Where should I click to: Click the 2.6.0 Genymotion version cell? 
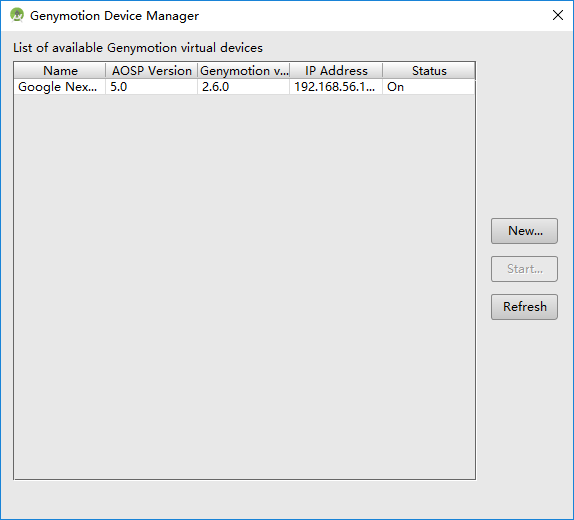(x=244, y=87)
